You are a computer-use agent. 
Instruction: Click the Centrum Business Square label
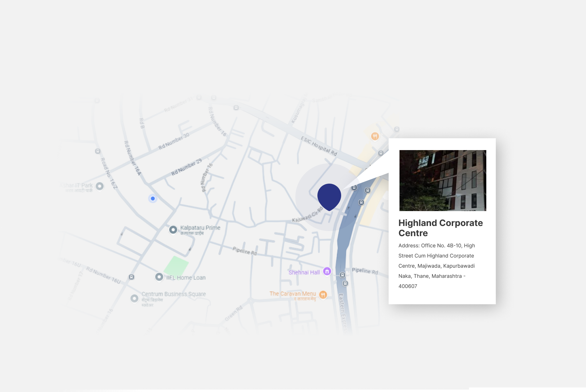tap(174, 294)
